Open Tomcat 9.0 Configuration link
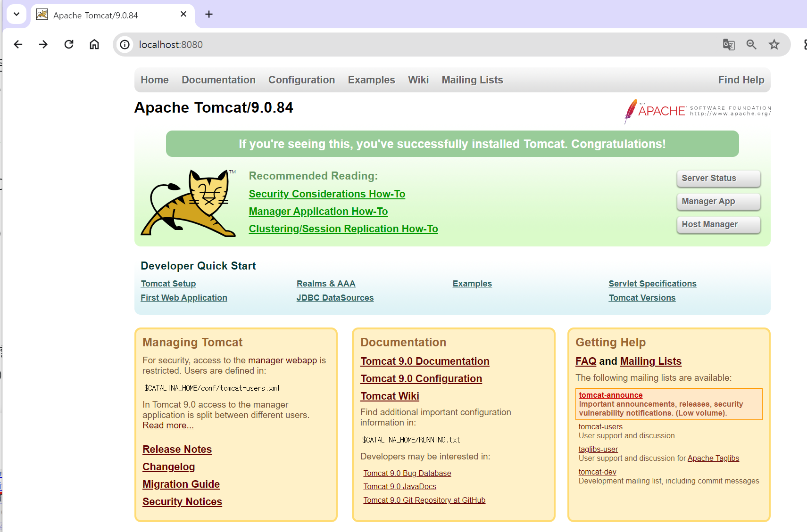Viewport: 807px width, 532px height. coord(421,379)
